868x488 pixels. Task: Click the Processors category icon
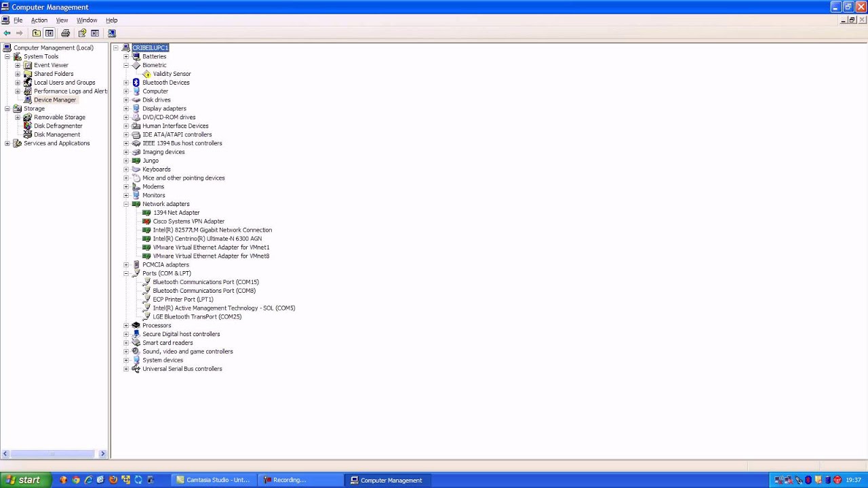tap(136, 325)
